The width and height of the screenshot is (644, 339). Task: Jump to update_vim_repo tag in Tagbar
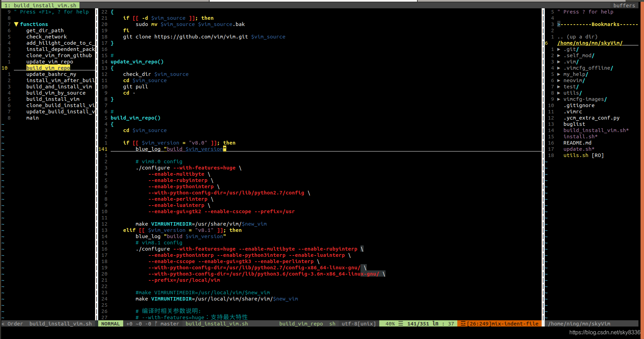click(50, 62)
